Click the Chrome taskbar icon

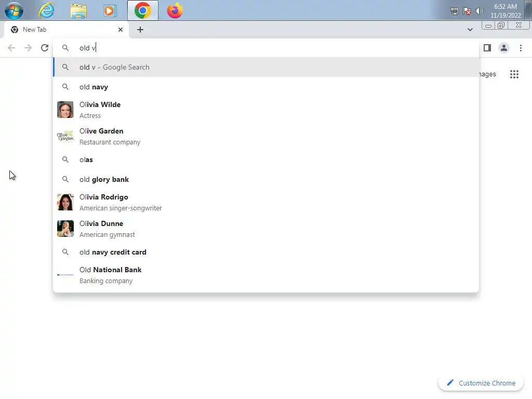click(x=142, y=10)
